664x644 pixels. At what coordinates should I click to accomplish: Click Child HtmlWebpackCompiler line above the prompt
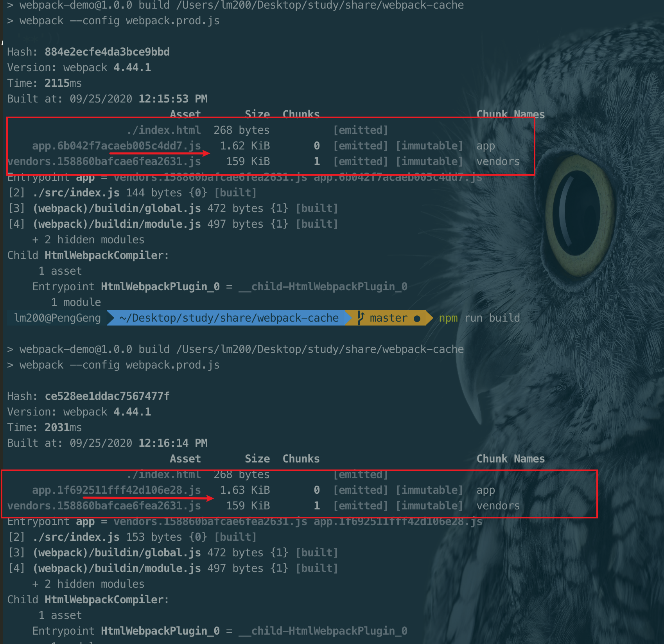[x=88, y=255]
